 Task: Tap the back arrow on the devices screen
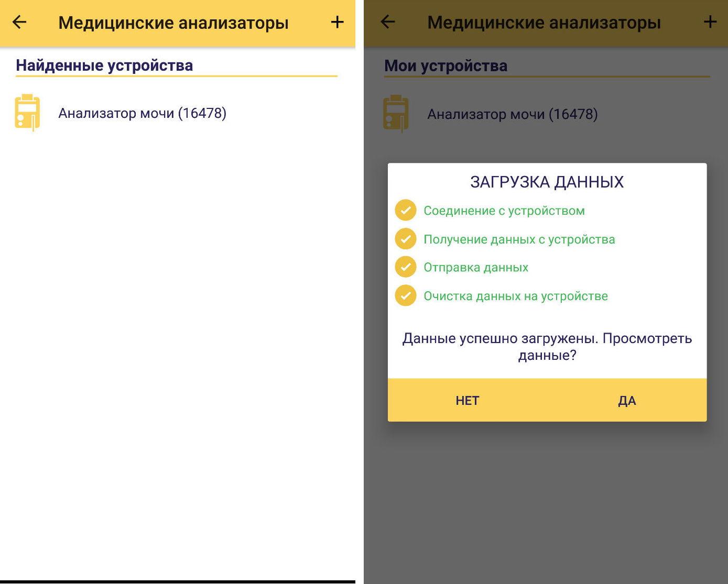[19, 23]
